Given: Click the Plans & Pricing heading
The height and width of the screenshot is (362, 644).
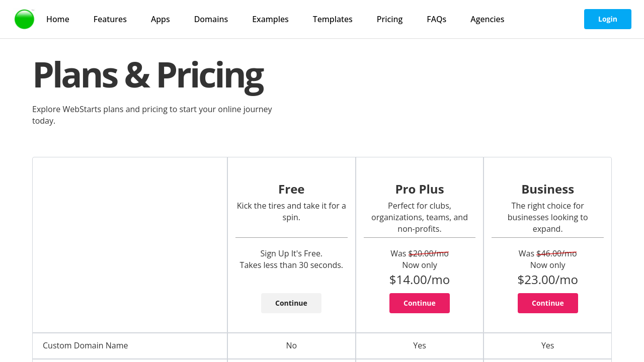Looking at the screenshot, I should pos(148,75).
